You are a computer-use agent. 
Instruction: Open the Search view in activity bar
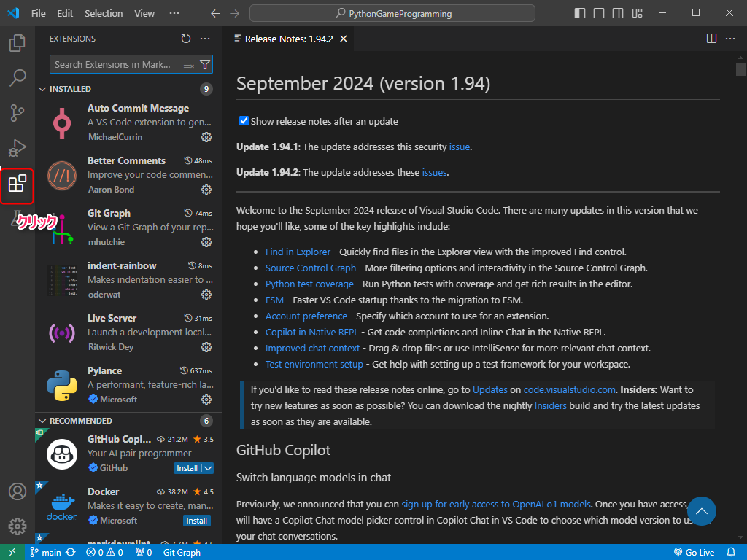(x=18, y=77)
